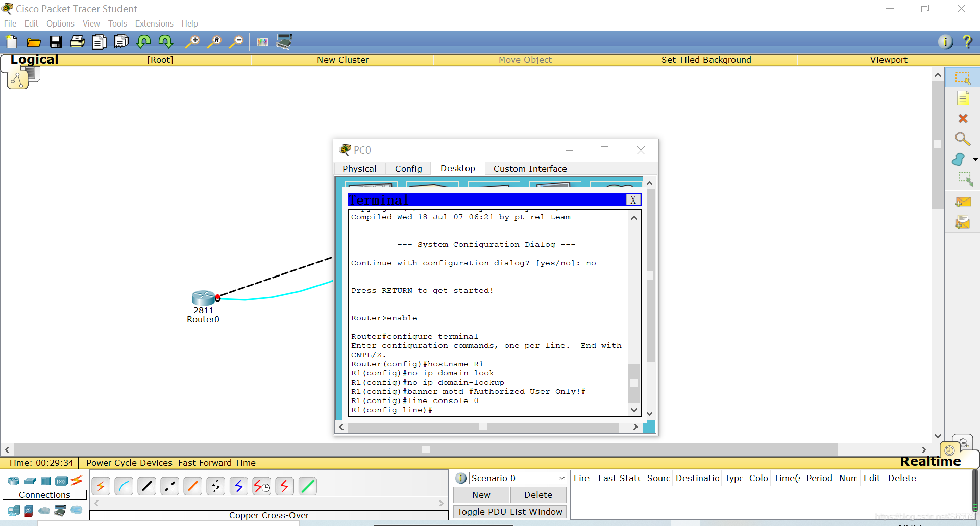980x526 pixels.
Task: Switch to PC0 Config tab
Action: click(x=408, y=169)
